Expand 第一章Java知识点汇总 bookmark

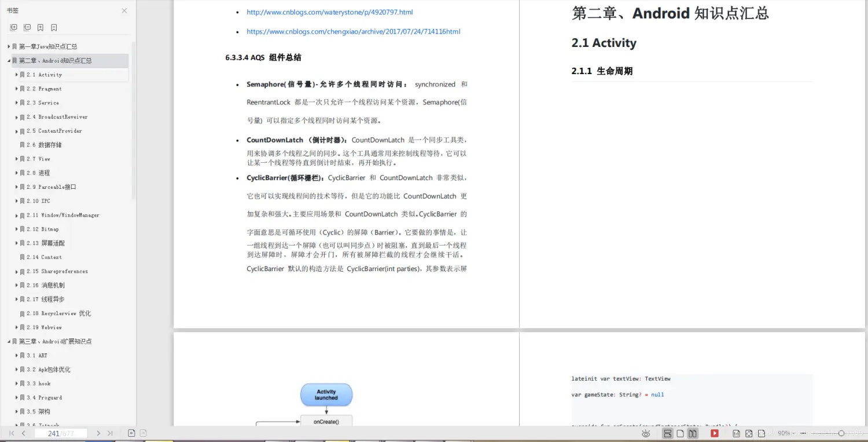coord(9,46)
